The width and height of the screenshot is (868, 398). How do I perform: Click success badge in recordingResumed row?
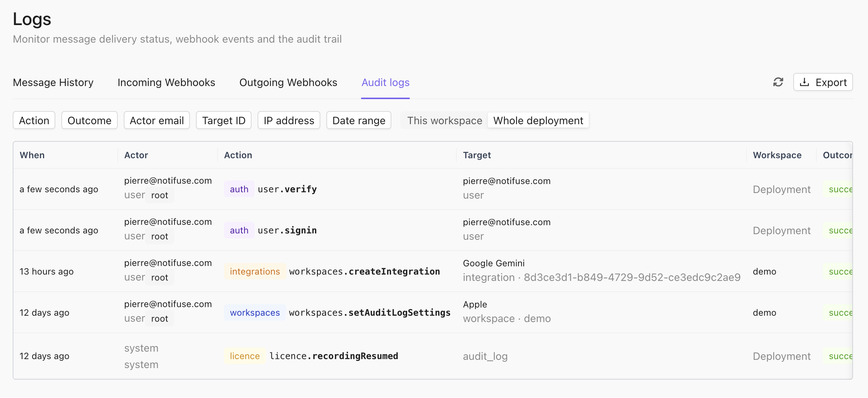click(x=838, y=356)
